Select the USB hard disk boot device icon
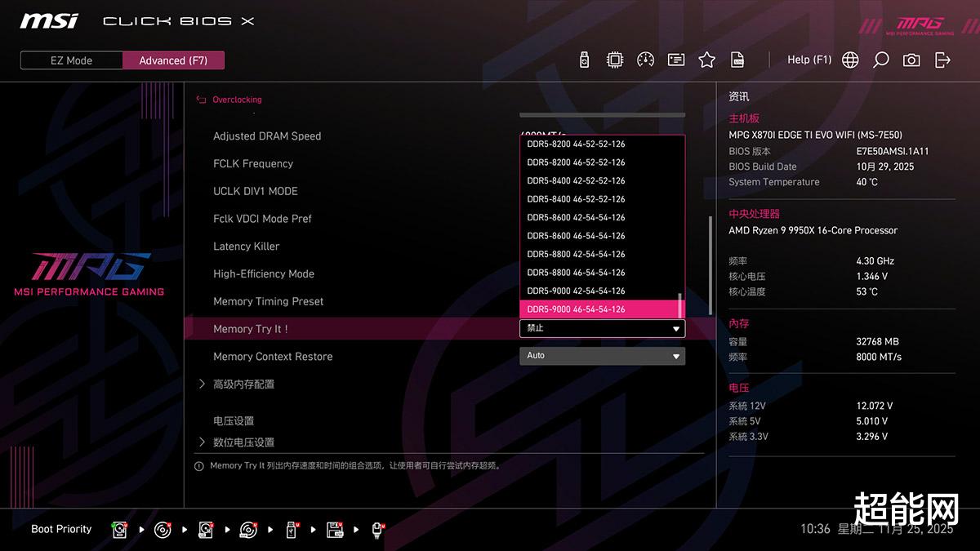Screen dimensions: 980x551 pos(206,530)
